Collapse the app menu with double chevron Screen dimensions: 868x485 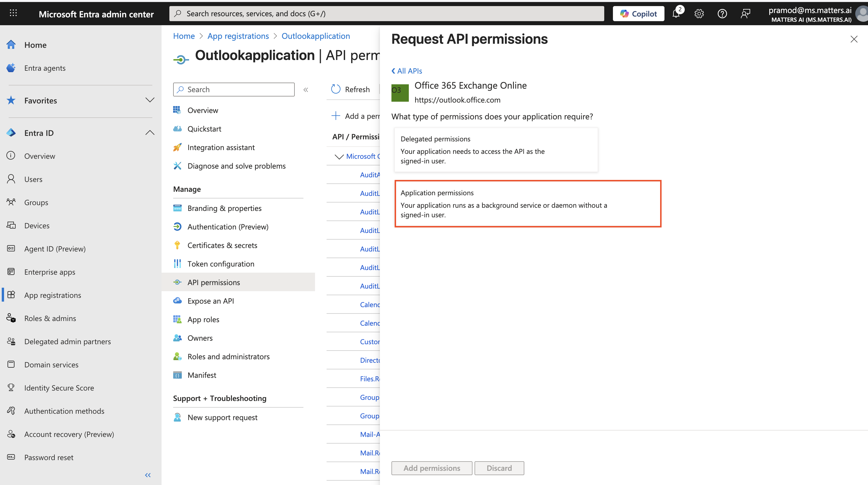[306, 89]
